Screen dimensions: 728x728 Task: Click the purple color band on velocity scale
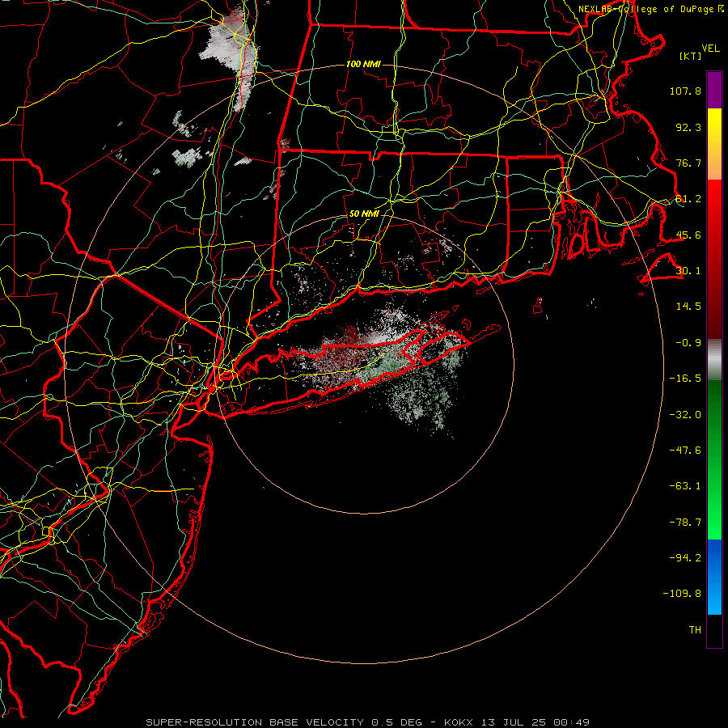714,91
